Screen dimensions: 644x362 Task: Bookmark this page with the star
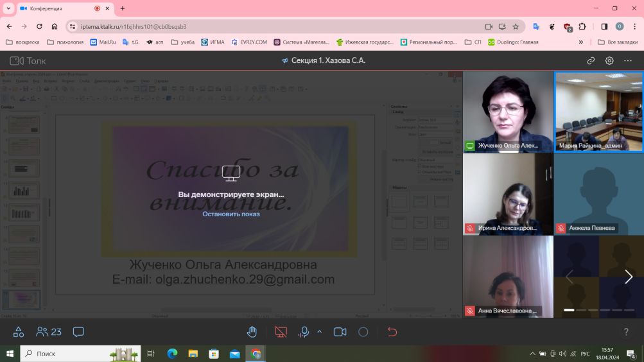point(516,26)
